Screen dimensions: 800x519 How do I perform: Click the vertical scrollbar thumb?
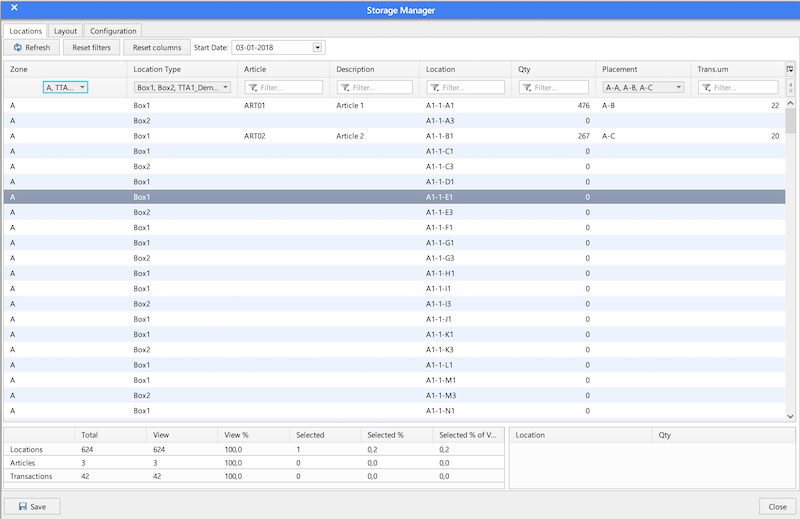[790, 121]
